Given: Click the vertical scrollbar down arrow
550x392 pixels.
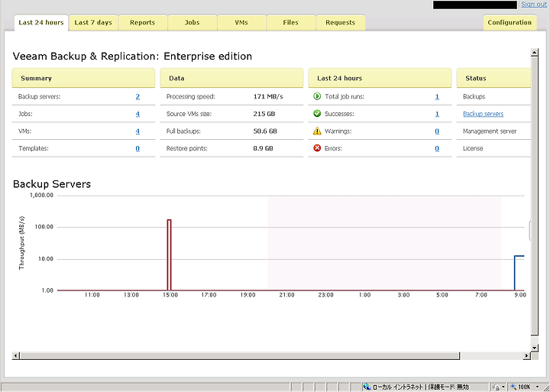Looking at the screenshot, I should pyautogui.click(x=534, y=348).
